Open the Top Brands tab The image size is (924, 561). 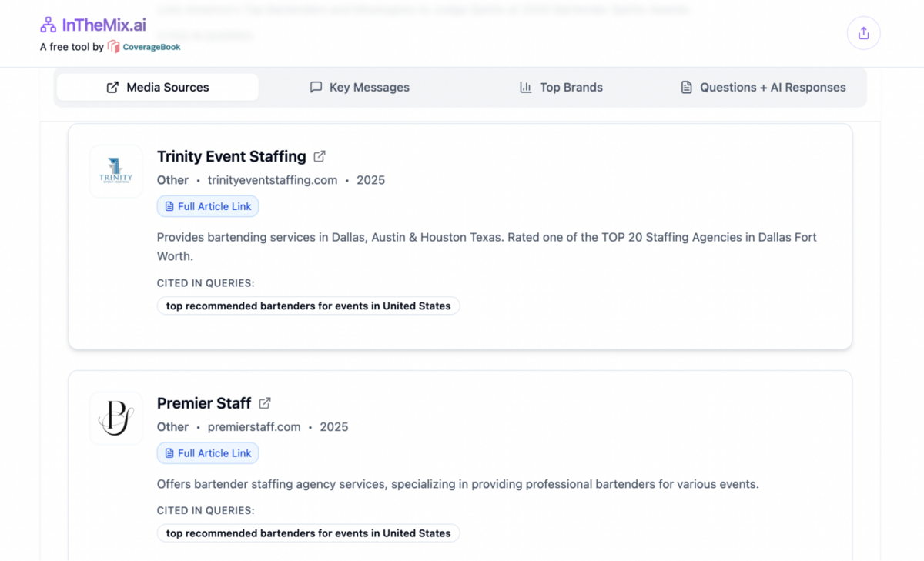pos(561,88)
